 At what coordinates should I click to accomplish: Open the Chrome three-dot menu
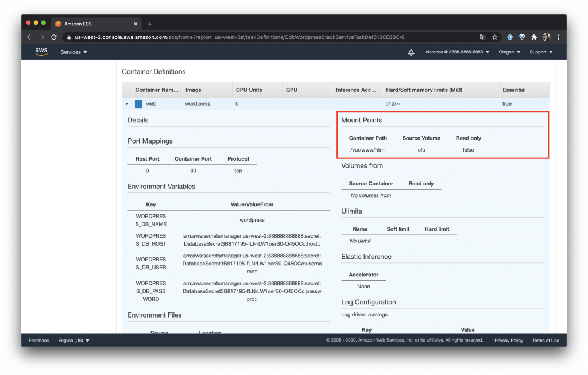point(558,37)
